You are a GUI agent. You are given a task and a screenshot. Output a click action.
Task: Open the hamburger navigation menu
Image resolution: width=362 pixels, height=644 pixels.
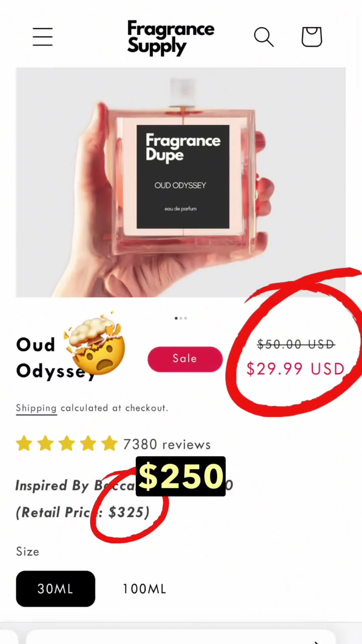[43, 37]
